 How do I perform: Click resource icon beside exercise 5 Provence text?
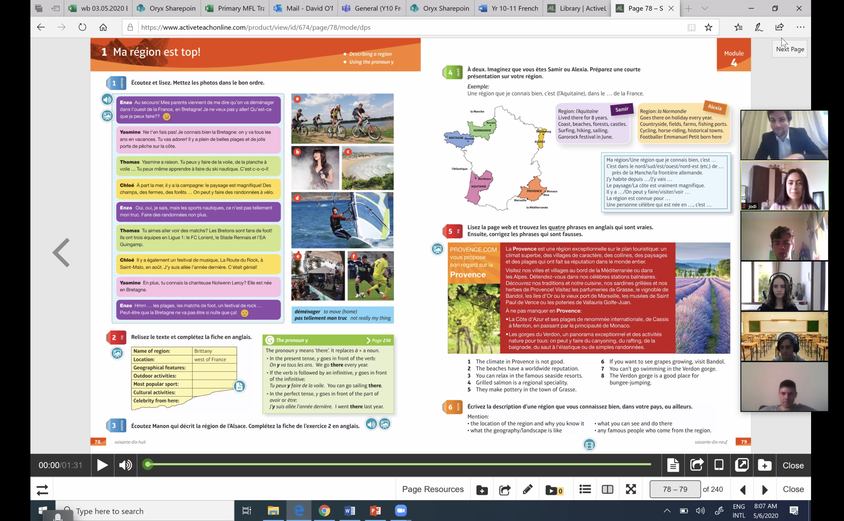(438, 249)
